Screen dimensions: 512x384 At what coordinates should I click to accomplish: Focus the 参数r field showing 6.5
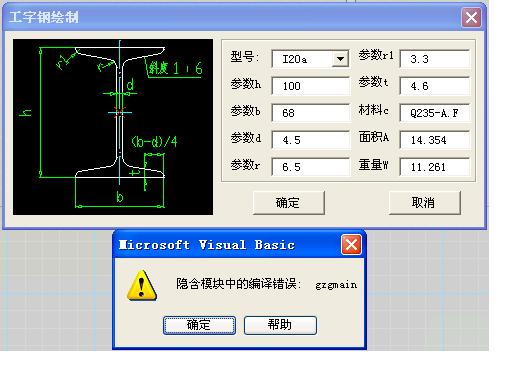click(x=310, y=167)
